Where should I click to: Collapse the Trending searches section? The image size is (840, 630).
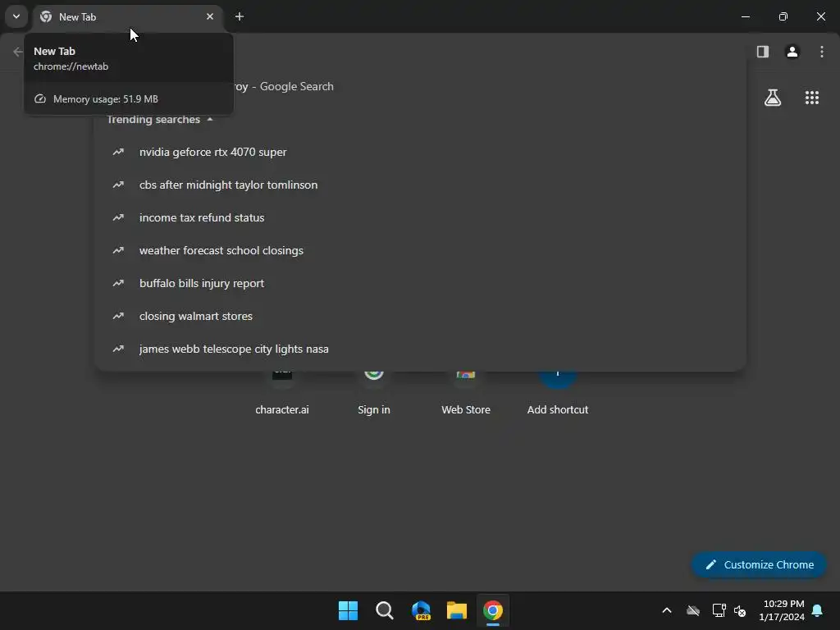pyautogui.click(x=210, y=120)
